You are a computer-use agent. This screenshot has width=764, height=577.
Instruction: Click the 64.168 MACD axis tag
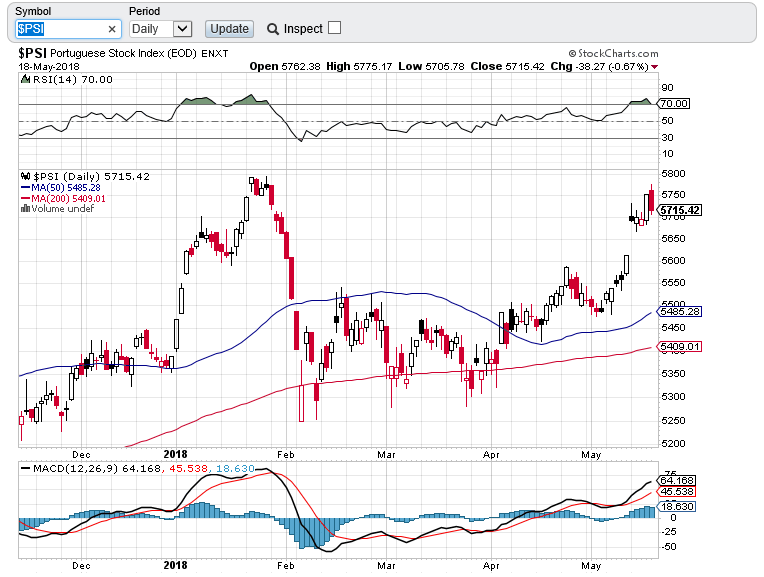(x=677, y=481)
